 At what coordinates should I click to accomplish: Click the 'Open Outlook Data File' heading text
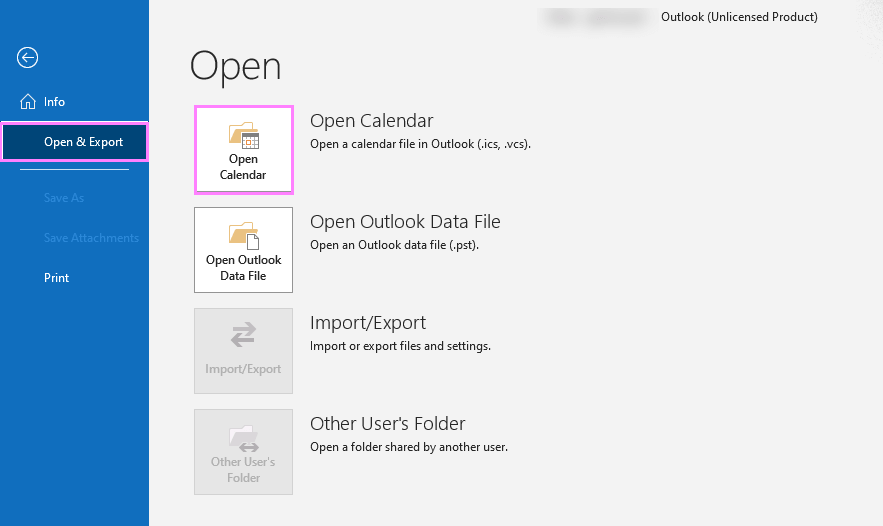[x=405, y=221]
